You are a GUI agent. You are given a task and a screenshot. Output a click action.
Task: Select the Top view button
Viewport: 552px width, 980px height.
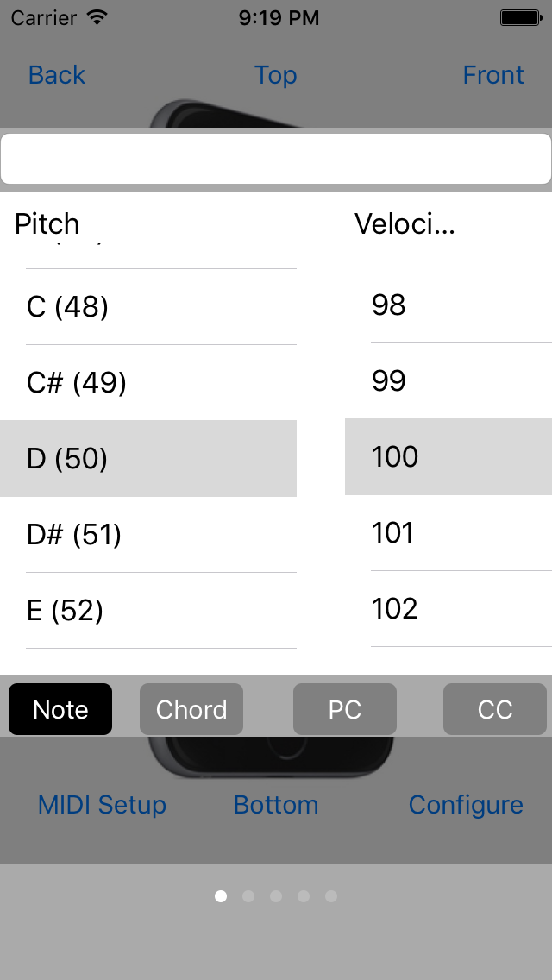click(275, 75)
